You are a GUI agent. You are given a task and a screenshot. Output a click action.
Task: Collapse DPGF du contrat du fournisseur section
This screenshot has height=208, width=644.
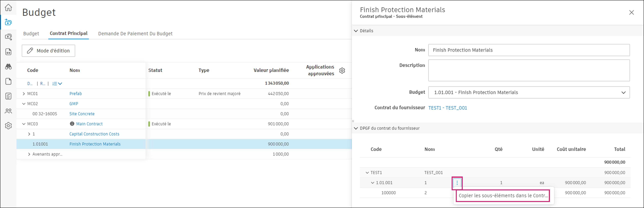click(x=356, y=128)
